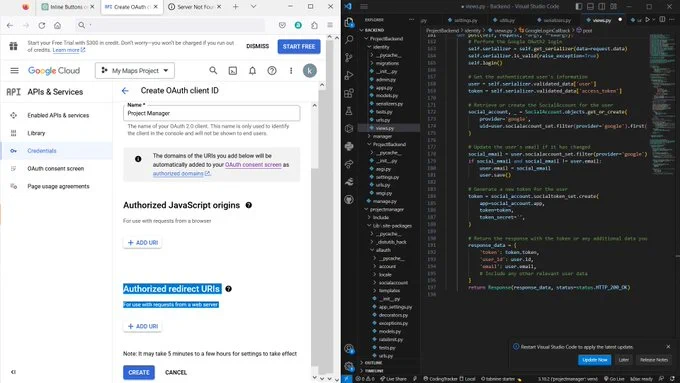Open Google Cloud more options vertical dots
The width and height of the screenshot is (680, 383).
tap(291, 70)
